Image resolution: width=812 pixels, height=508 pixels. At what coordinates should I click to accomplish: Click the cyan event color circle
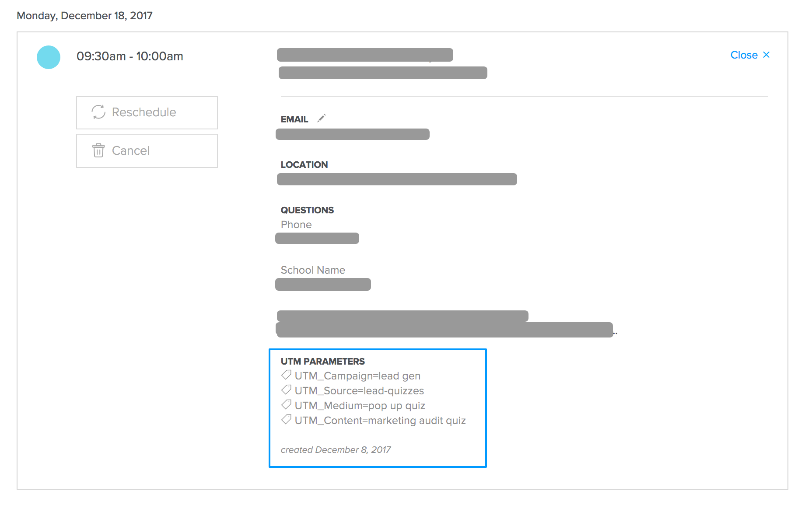pos(49,57)
